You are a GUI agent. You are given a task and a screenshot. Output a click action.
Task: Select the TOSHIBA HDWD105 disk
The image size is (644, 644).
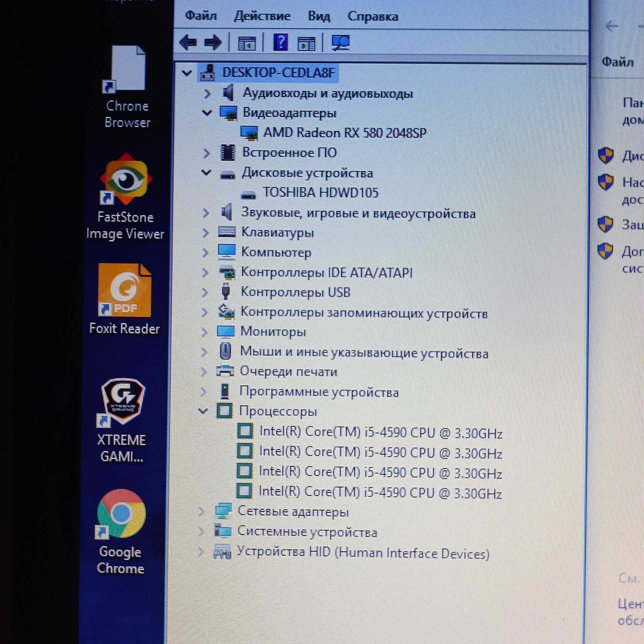point(321,192)
